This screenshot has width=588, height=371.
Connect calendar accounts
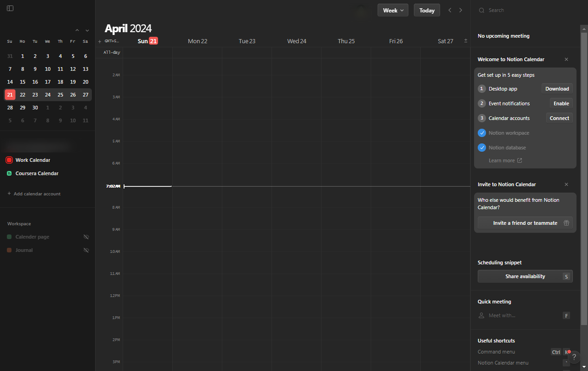(x=560, y=118)
